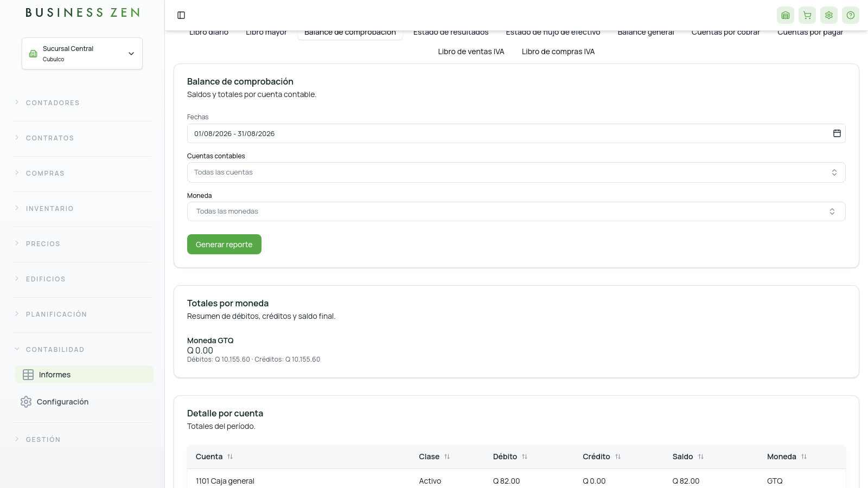Click the Fechas date range field
The image size is (868, 488).
(x=516, y=133)
